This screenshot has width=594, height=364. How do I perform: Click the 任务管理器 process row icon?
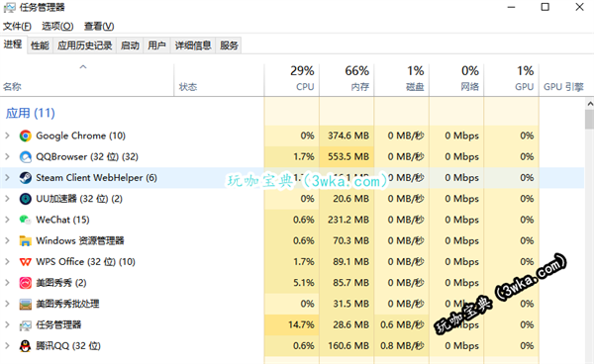(26, 325)
